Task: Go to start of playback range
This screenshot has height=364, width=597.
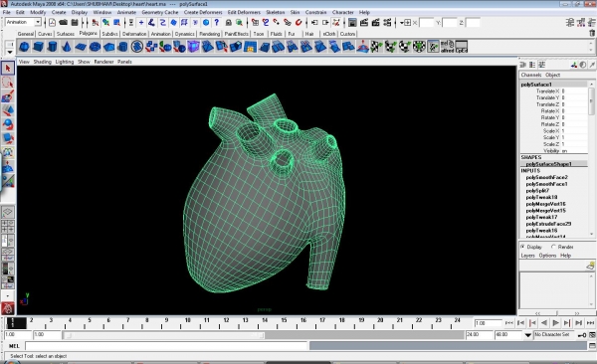Action: [x=509, y=323]
